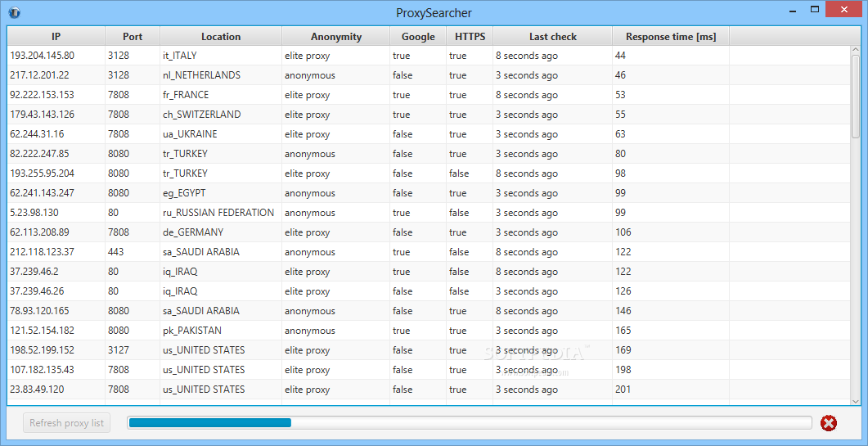Image resolution: width=868 pixels, height=446 pixels.
Task: Sort by the Last check column header
Action: (552, 37)
